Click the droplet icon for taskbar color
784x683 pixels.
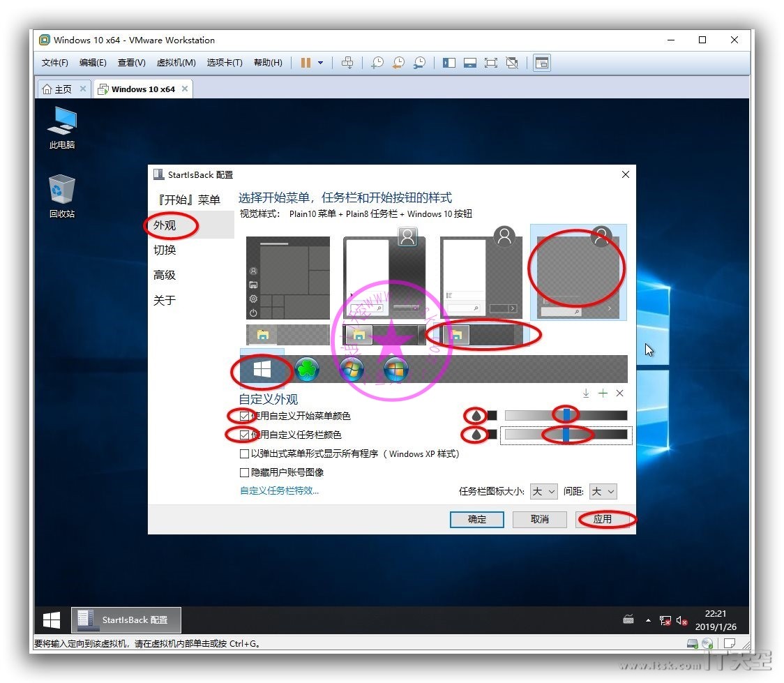(476, 435)
